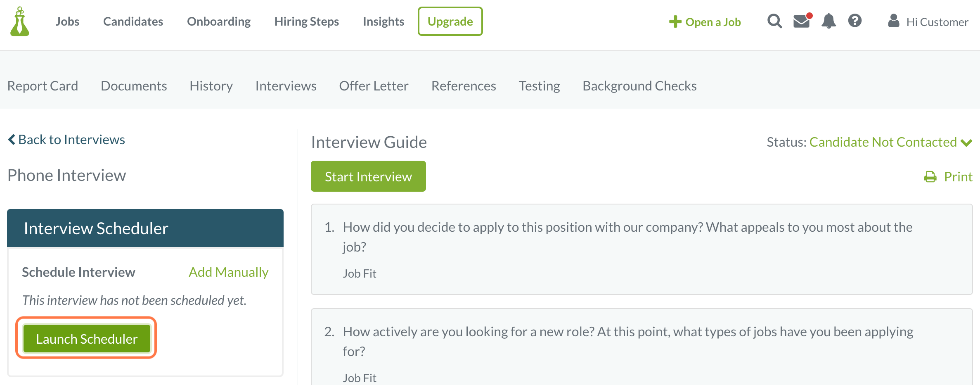Screen dimensions: 980x385
Task: Open the Hiring Steps menu
Action: pos(307,21)
